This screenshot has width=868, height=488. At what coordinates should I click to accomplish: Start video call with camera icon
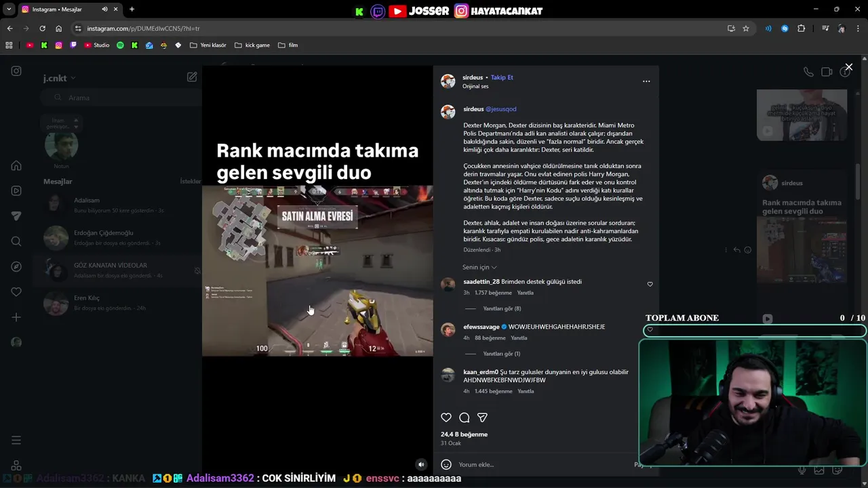[x=827, y=72]
